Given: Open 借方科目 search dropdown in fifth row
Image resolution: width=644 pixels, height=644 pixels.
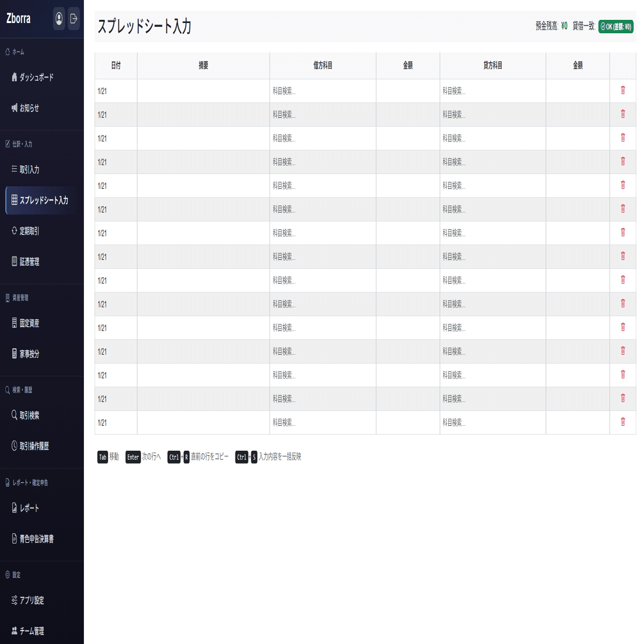Looking at the screenshot, I should (x=323, y=186).
